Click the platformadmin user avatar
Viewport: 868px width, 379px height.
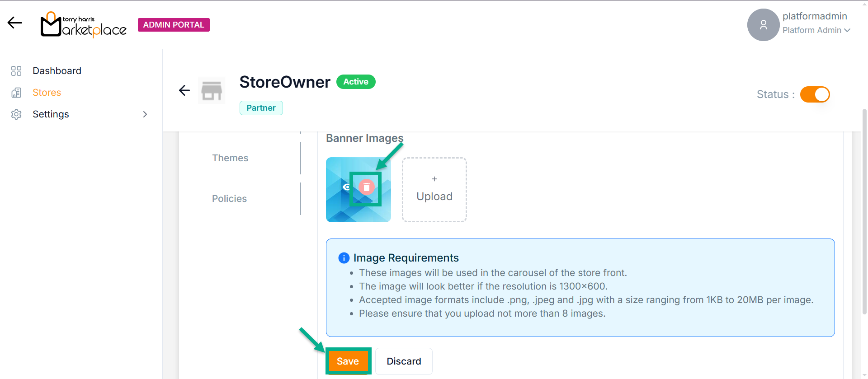click(763, 25)
